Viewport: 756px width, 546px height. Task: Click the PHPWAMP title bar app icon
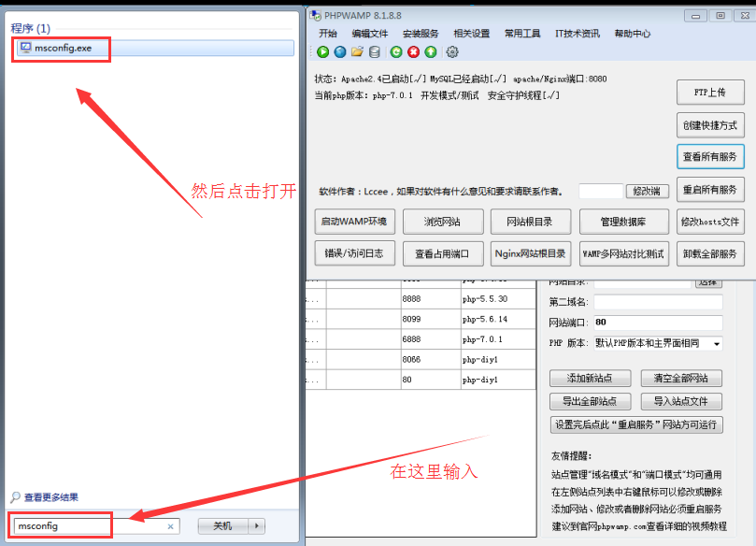click(x=315, y=16)
